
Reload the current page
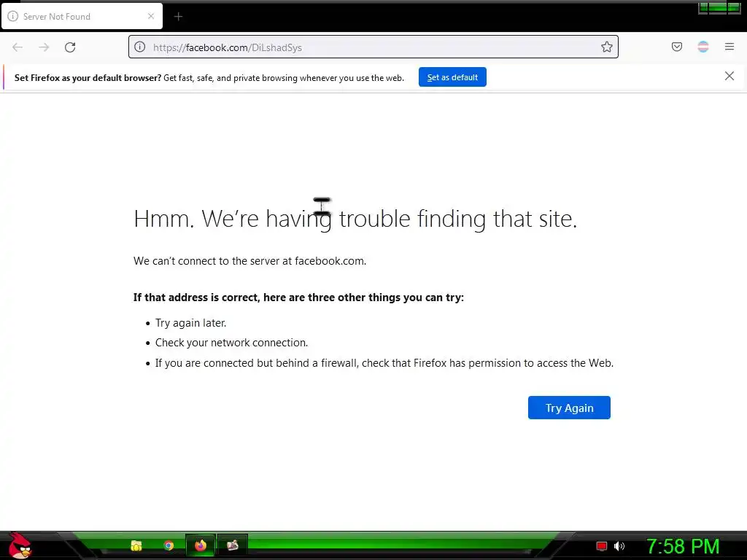(70, 47)
